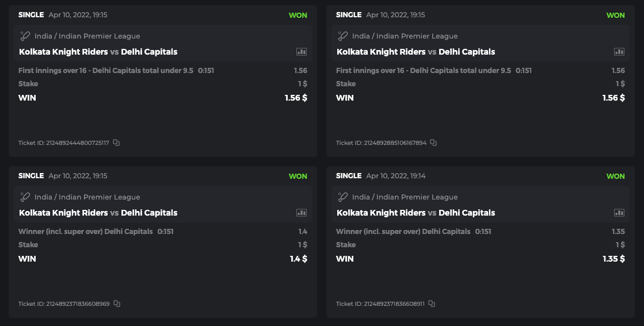Open Kolkata vs Delhi match on 1.35 ticket
The image size is (644, 326).
click(416, 213)
